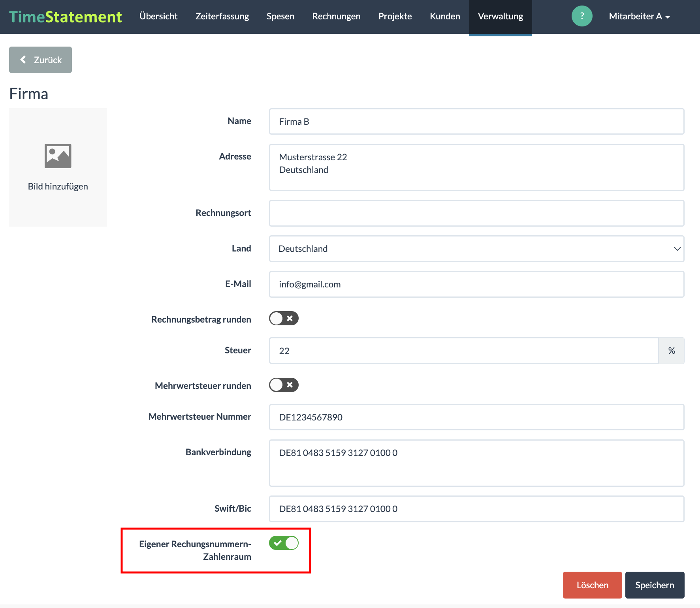This screenshot has width=700, height=608.
Task: Click the image placeholder icon
Action: pos(58,156)
